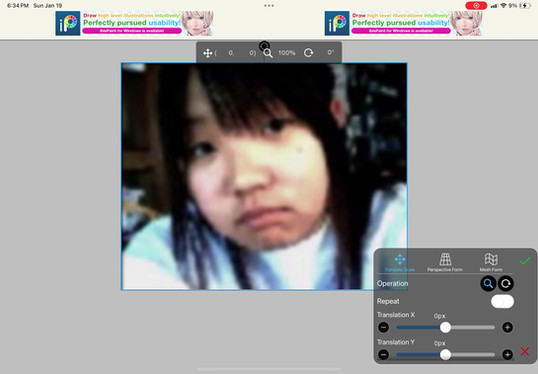
Task: Increase Translation Y with plus button
Action: tap(507, 354)
